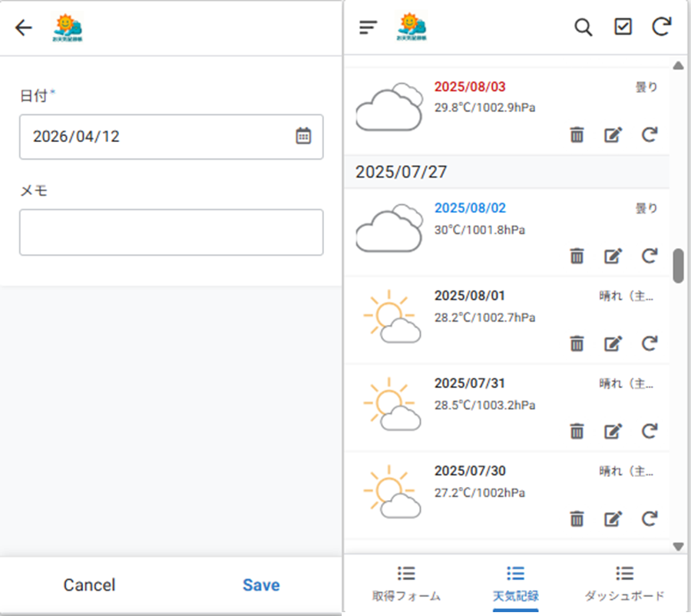Edit the 2025/07/30 weather record

click(x=613, y=519)
